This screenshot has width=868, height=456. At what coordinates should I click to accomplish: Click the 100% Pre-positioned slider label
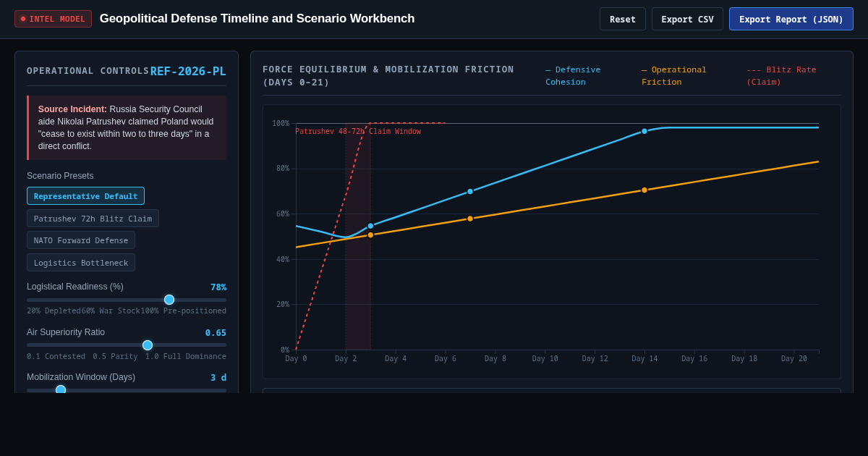184,311
